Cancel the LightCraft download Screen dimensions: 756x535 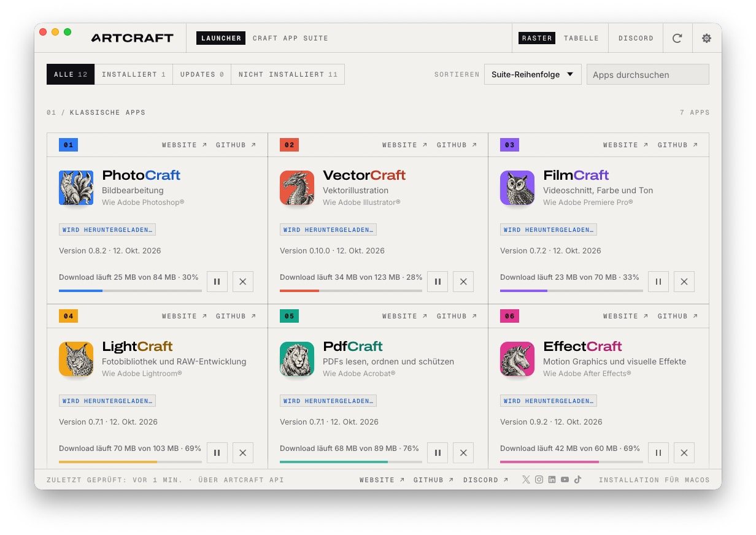point(243,453)
